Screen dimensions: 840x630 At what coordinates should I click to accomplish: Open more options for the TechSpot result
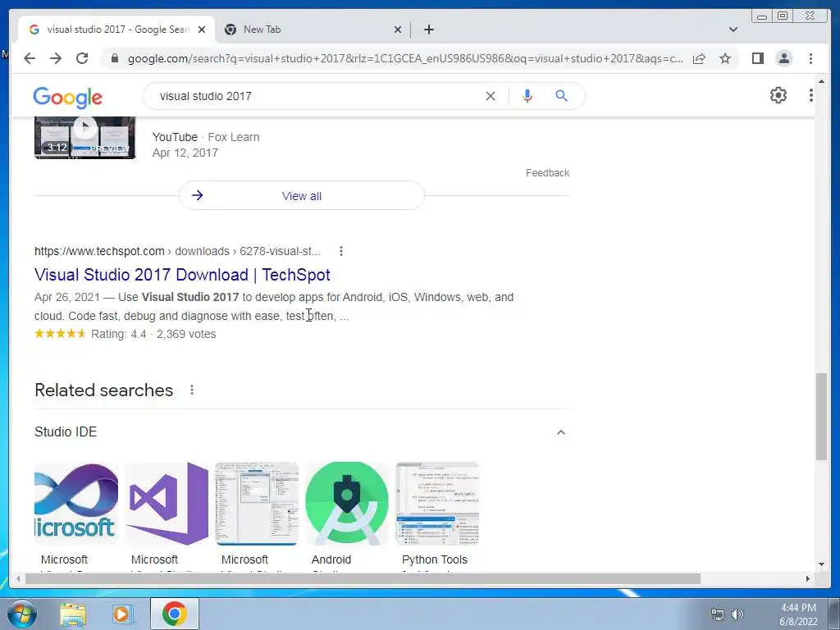click(x=340, y=251)
